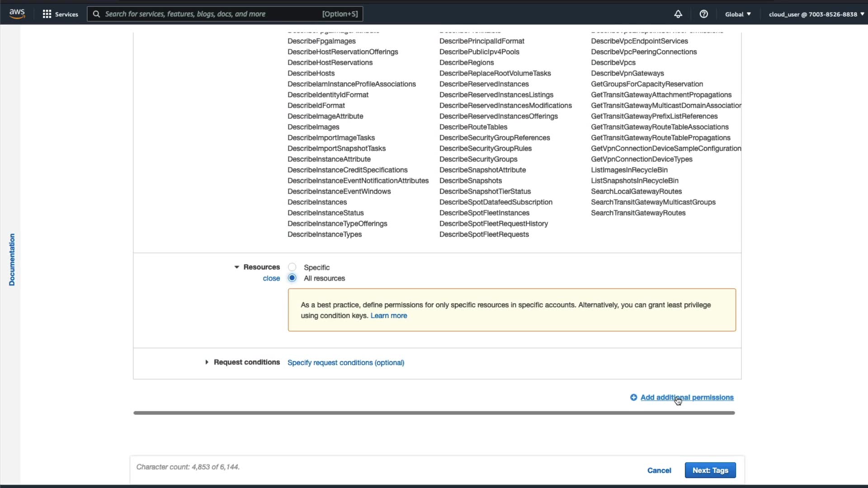868x488 pixels.
Task: Select the Specific resources radio button
Action: (x=292, y=267)
